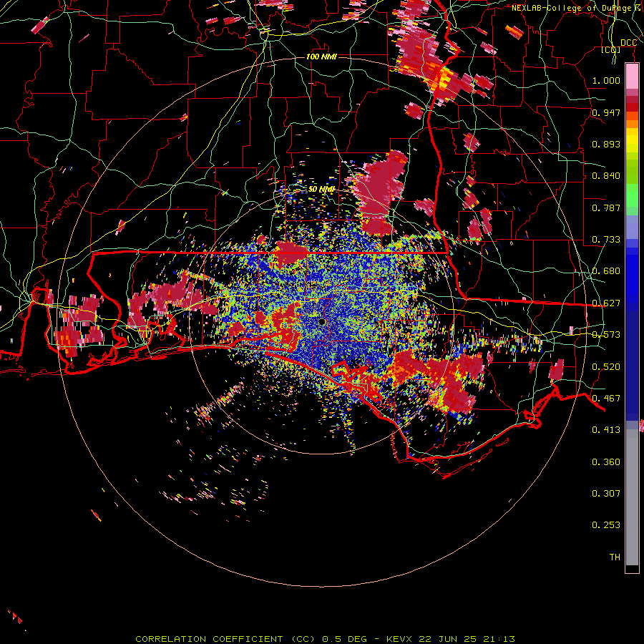Screen dimensions: 644x644
Task: Click the 0.680 legend value
Action: click(606, 271)
